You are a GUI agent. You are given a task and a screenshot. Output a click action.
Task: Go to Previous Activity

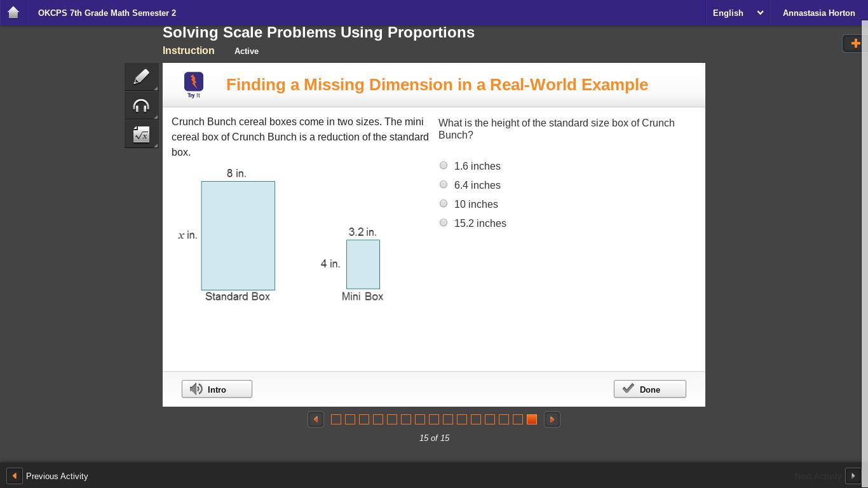(48, 476)
